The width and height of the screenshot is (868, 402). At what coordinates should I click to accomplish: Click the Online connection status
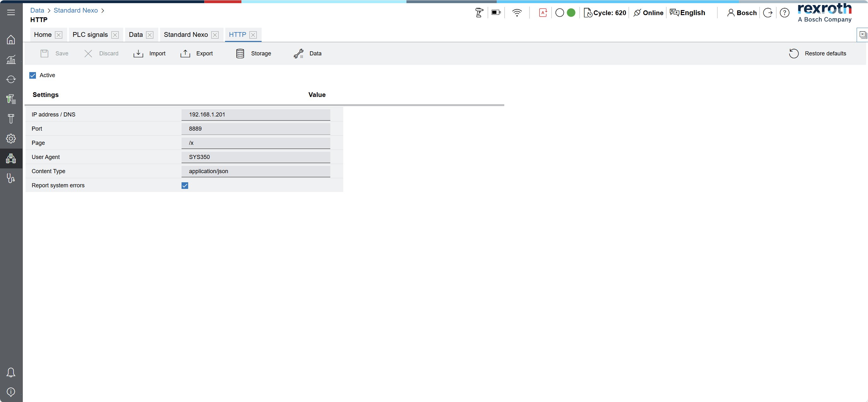click(648, 13)
